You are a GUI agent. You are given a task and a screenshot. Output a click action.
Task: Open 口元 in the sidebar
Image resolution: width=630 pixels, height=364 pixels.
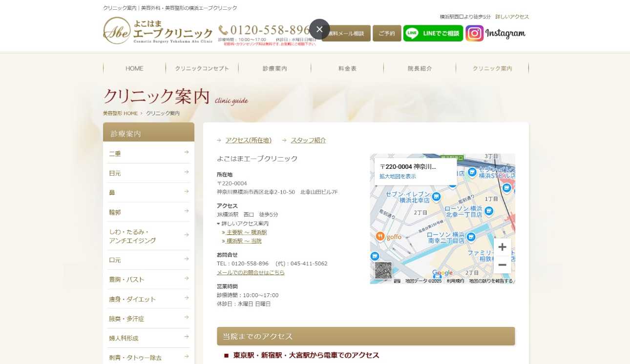(148, 260)
